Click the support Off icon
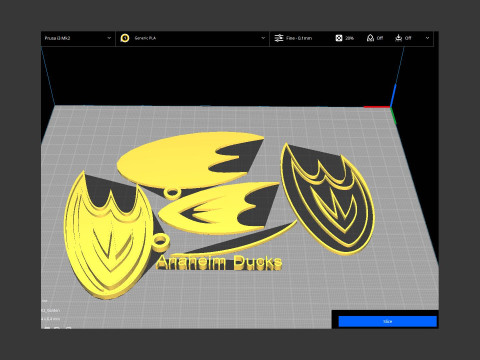Image resolution: width=480 pixels, height=360 pixels. [370, 38]
